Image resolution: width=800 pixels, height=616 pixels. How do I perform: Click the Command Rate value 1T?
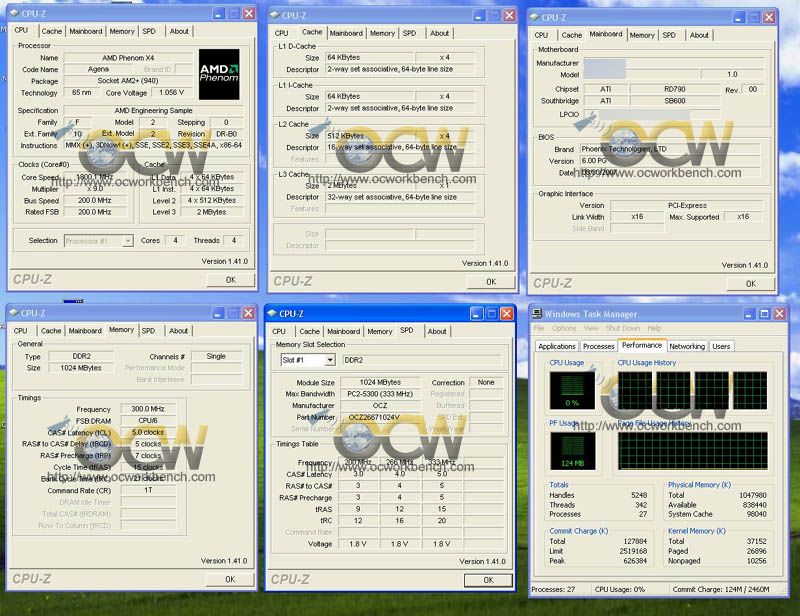pos(148,490)
